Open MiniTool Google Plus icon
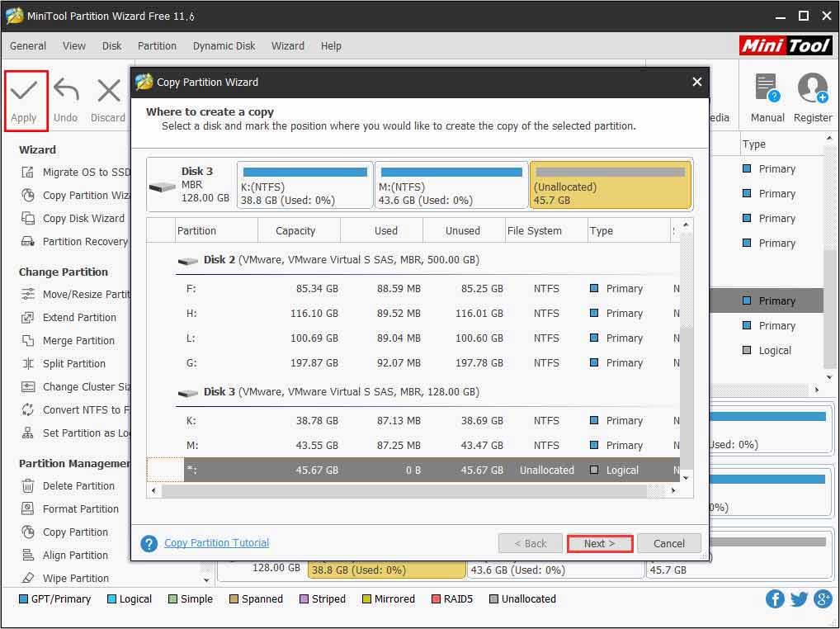Screen dimensions: 840x629 click(x=823, y=598)
